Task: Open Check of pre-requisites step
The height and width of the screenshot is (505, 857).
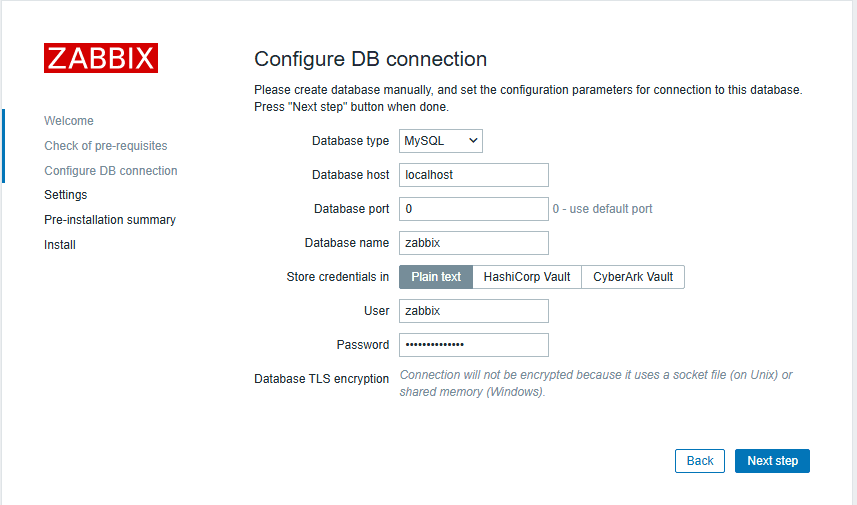Action: pos(106,146)
